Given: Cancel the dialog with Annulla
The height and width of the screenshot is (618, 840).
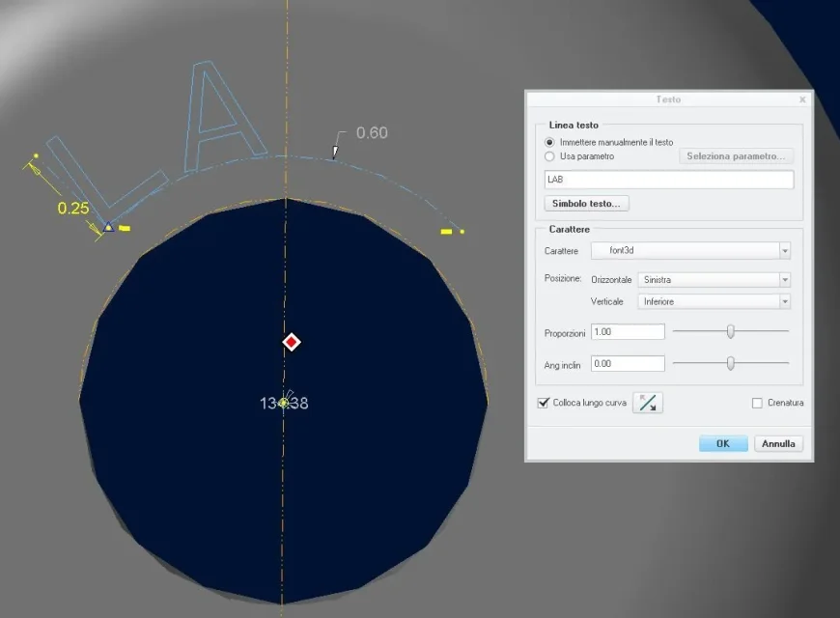Looking at the screenshot, I should click(x=778, y=443).
